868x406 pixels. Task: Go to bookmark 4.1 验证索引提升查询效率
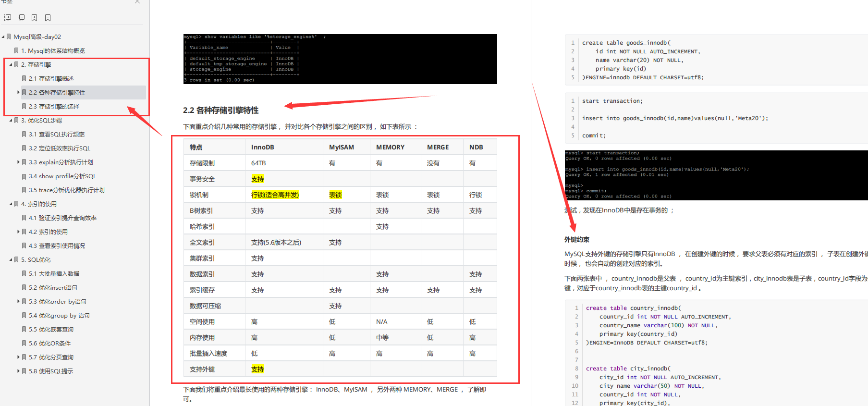63,218
